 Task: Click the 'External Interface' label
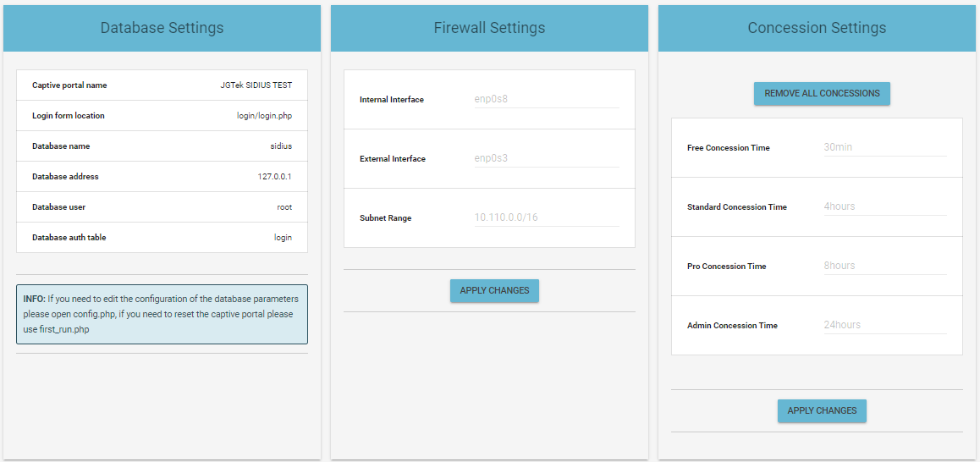393,159
